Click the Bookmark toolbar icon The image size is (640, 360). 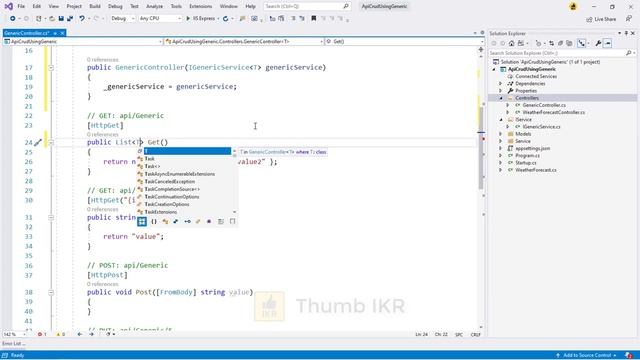[313, 18]
